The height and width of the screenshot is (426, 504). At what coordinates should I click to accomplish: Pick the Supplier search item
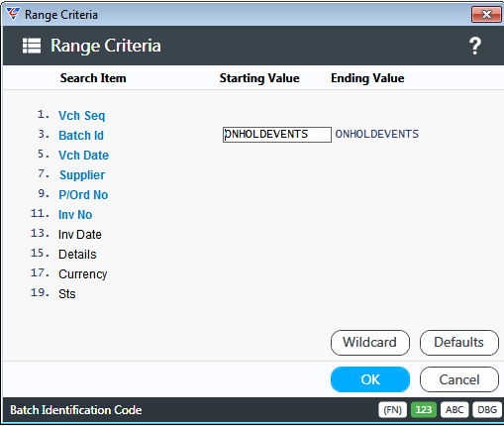pos(82,175)
